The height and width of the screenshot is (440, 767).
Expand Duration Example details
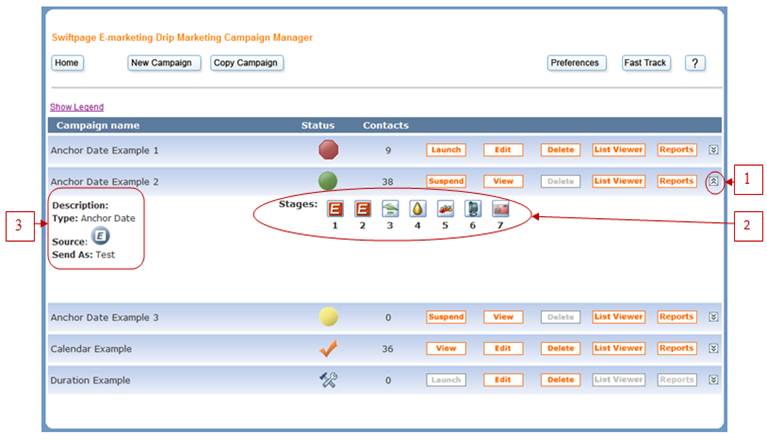713,380
